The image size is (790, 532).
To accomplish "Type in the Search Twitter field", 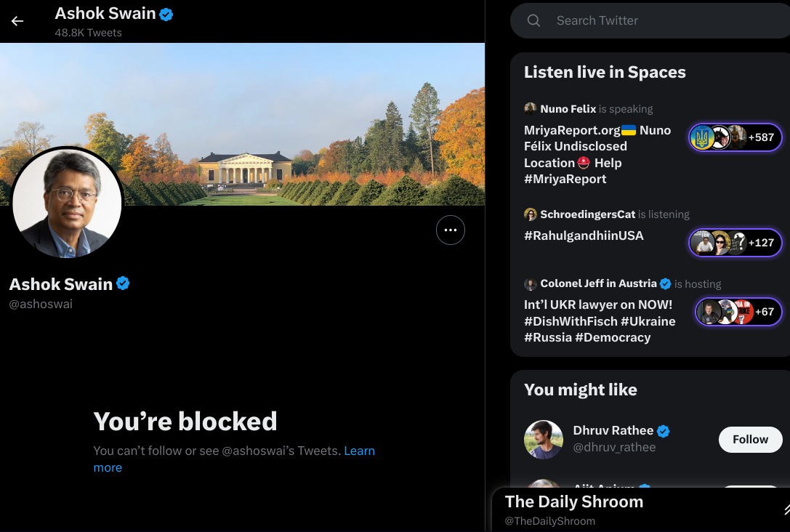I will point(654,20).
